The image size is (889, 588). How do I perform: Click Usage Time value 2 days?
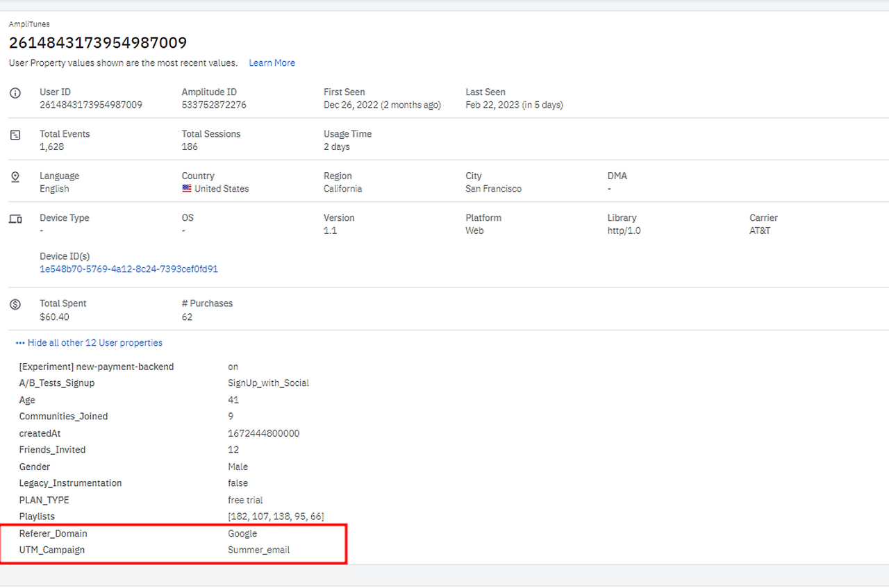tap(337, 147)
